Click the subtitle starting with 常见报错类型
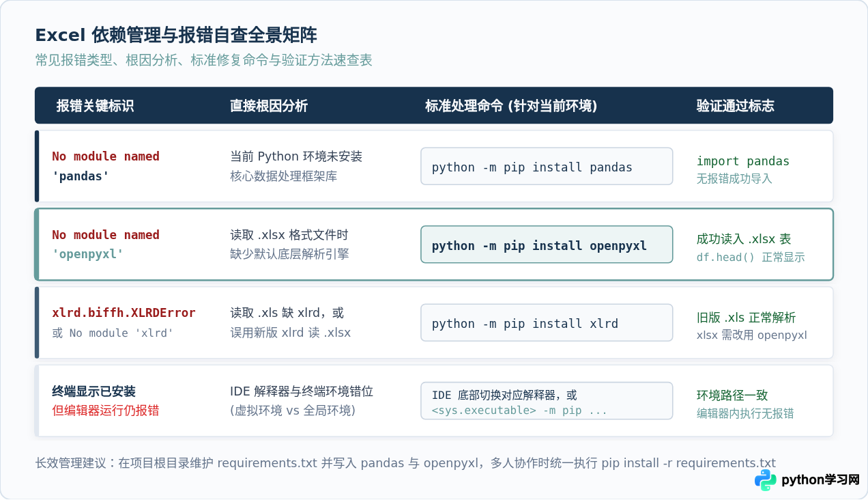This screenshot has height=500, width=868. 203,60
